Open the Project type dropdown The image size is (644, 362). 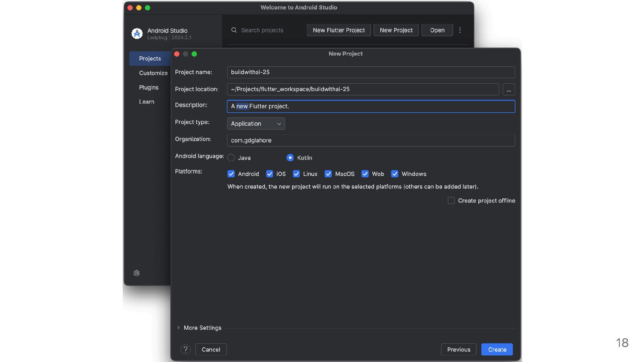pos(256,124)
